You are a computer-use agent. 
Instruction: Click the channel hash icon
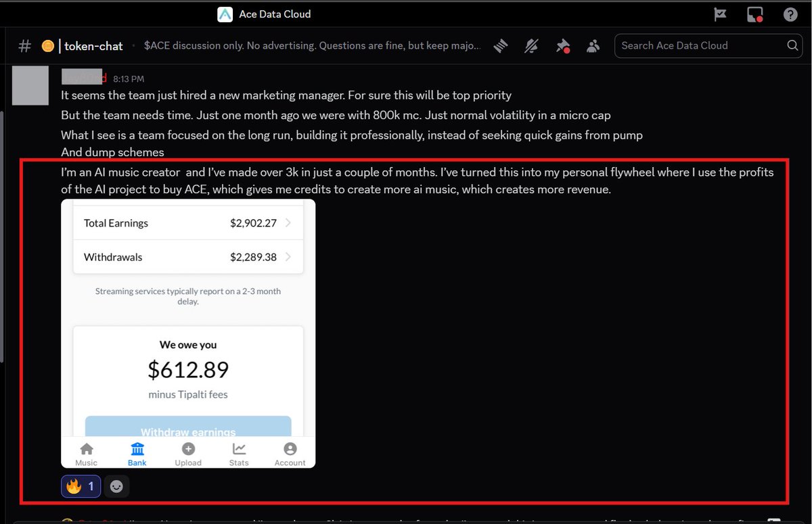coord(24,46)
